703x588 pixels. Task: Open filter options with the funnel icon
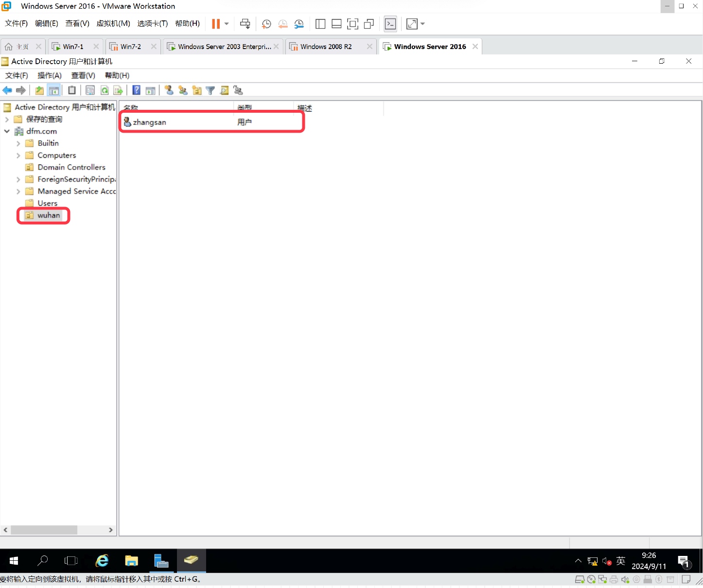click(x=211, y=90)
